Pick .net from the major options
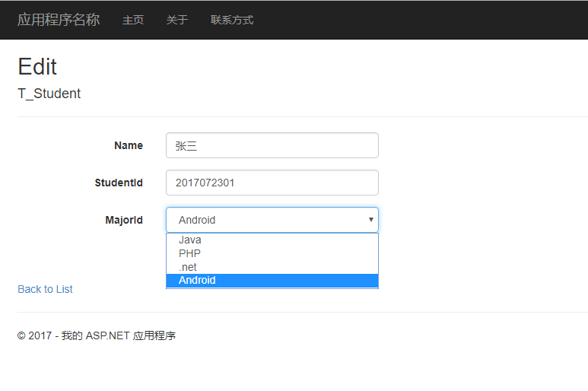This screenshot has height=391, width=588. point(188,267)
